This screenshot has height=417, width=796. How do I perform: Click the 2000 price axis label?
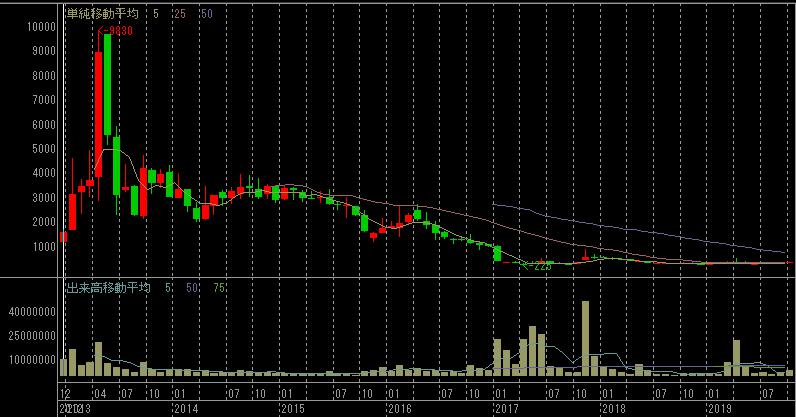click(44, 222)
